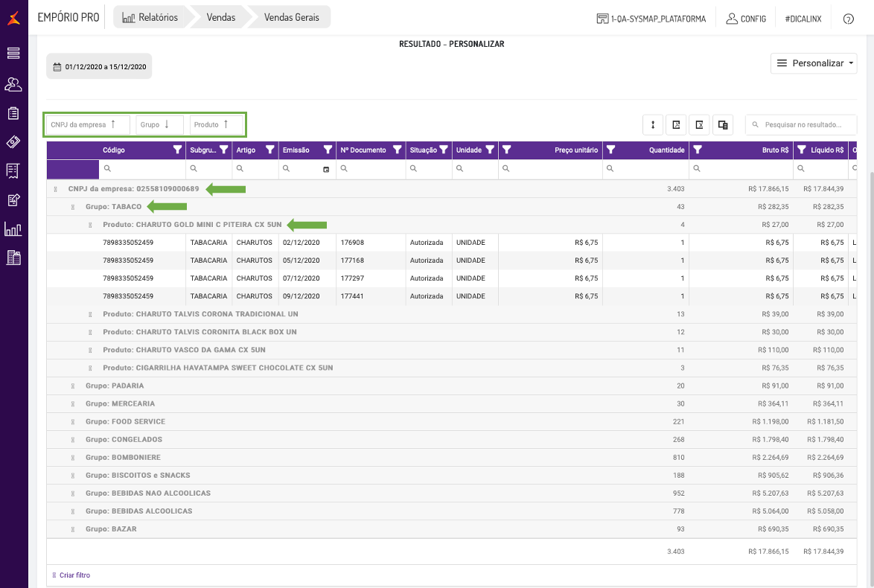Image resolution: width=874 pixels, height=588 pixels.
Task: Click the filter icon on Bruto R$ column
Action: coord(698,150)
